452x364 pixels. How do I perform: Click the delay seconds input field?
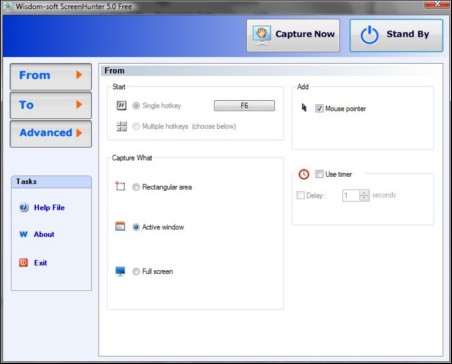point(351,195)
